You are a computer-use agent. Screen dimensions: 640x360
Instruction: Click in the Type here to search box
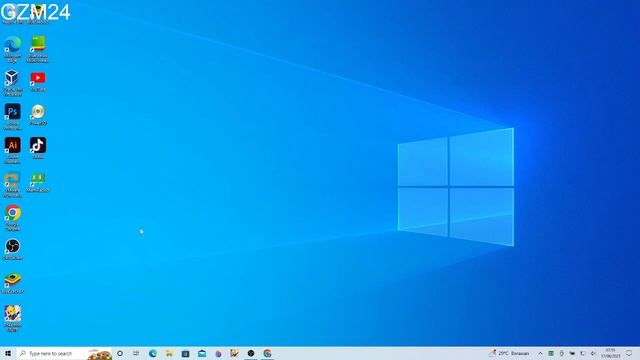click(64, 353)
